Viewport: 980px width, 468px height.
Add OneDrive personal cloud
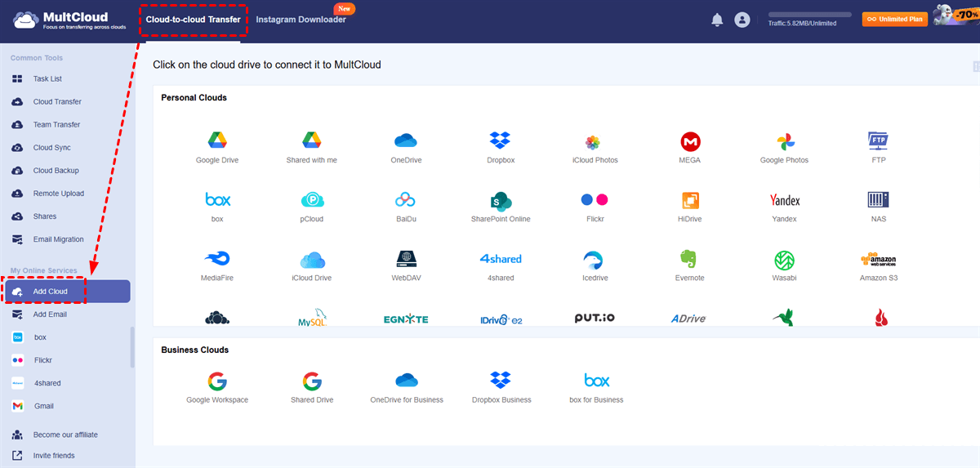(406, 148)
